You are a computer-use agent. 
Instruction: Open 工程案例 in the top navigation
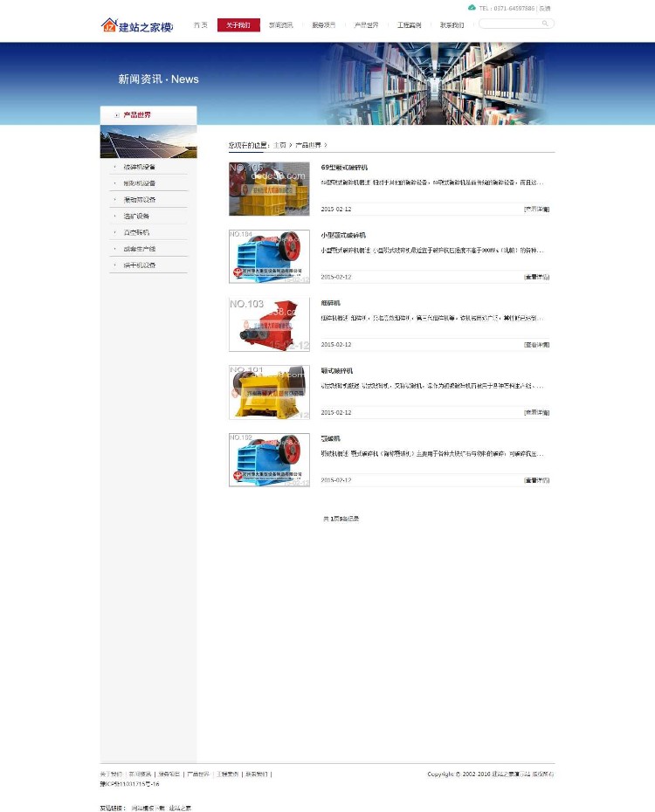tap(409, 24)
